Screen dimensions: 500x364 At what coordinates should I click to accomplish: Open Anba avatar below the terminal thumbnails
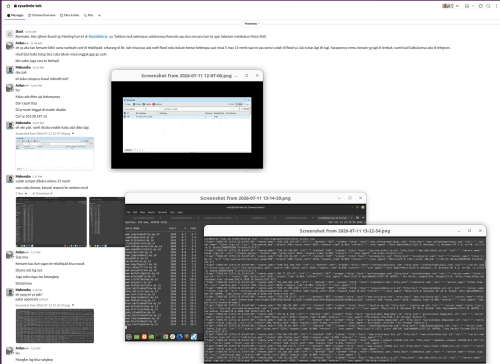(x=10, y=255)
